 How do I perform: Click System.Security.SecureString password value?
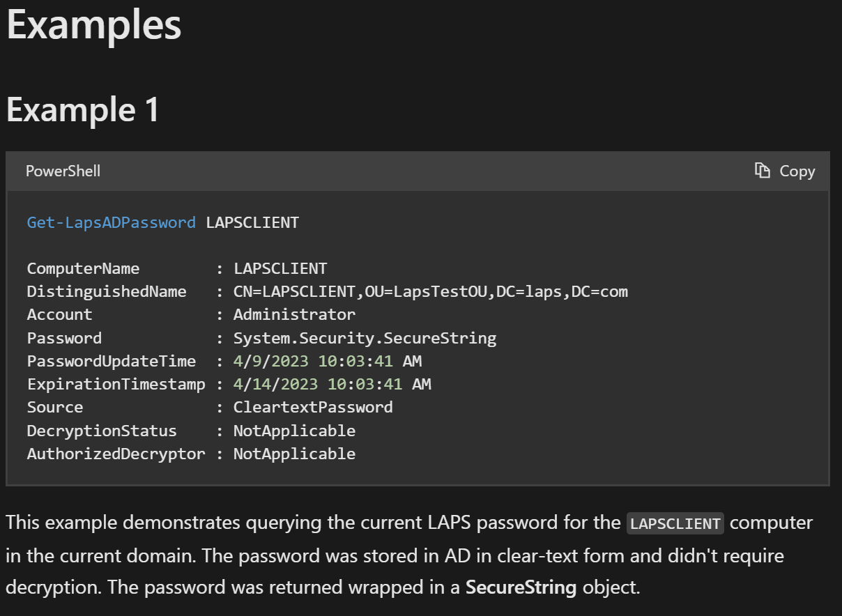point(365,339)
